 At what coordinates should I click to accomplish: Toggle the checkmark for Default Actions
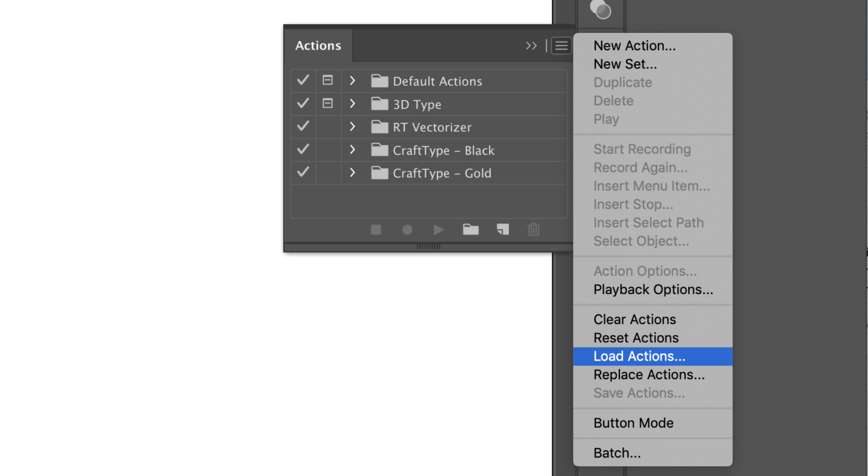click(x=303, y=81)
